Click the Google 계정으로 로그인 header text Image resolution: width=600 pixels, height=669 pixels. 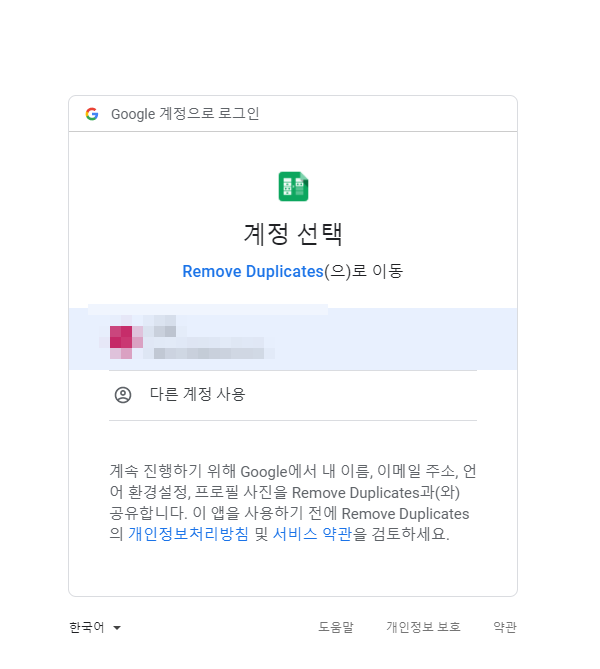click(185, 114)
